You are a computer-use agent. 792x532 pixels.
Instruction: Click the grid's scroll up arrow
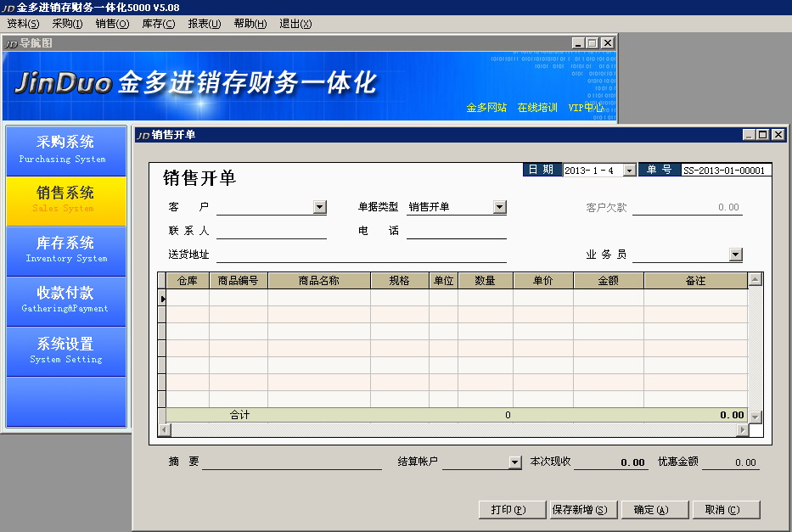coord(755,279)
